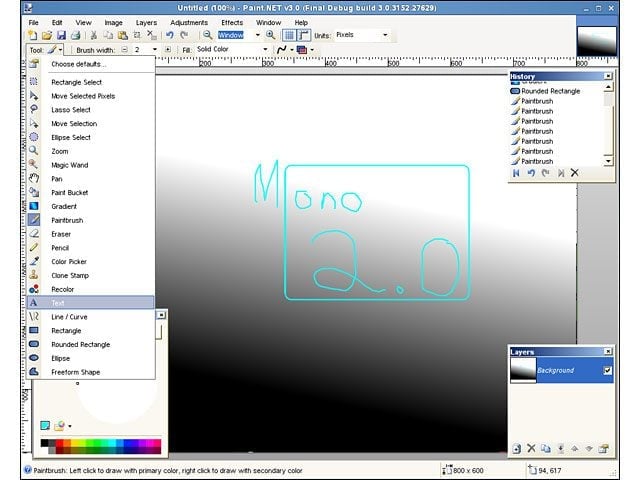Zoom in using the magnifier plus icon

click(270, 35)
